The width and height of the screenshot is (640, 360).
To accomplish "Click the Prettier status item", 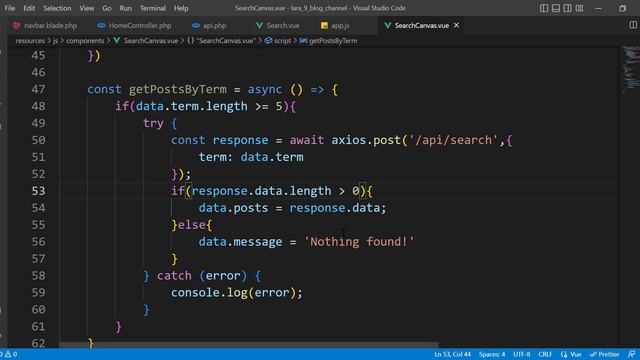I will [604, 354].
